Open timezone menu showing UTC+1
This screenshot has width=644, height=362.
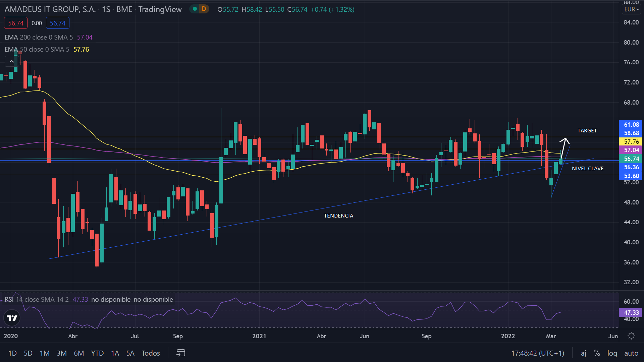click(x=537, y=353)
